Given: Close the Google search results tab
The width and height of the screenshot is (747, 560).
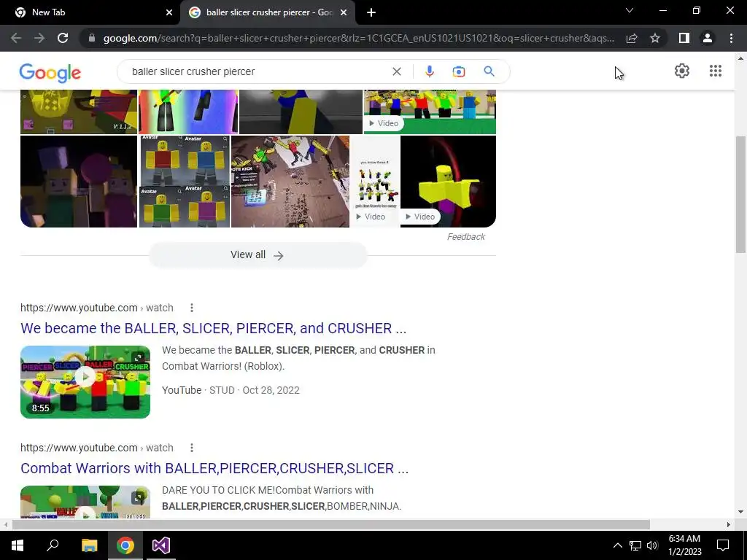Looking at the screenshot, I should click(x=344, y=12).
